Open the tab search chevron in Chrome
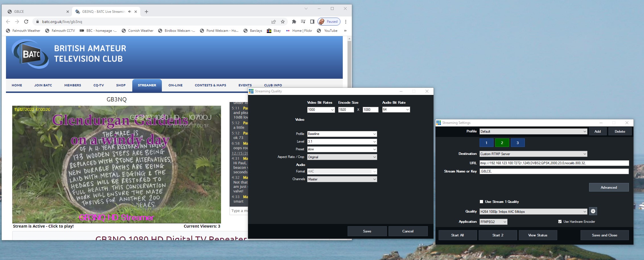 306,9
